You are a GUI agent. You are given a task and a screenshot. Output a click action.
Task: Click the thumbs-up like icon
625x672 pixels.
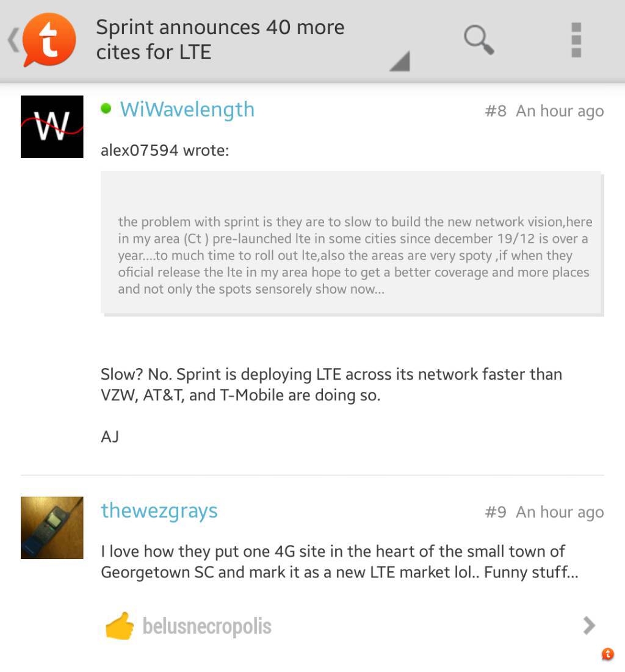tap(120, 626)
